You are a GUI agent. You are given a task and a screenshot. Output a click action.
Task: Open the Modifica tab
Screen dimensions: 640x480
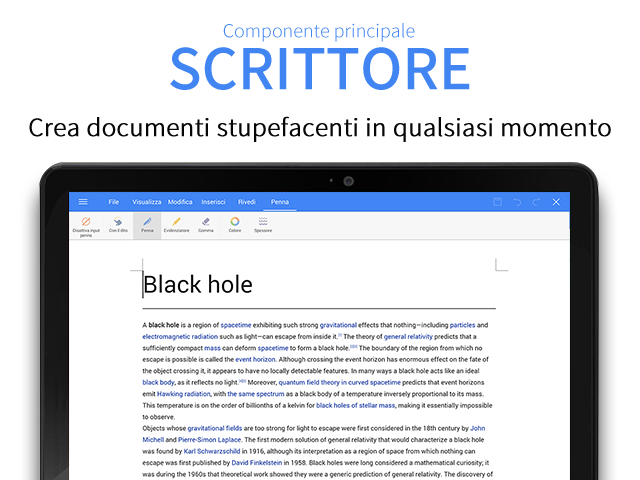coord(180,202)
